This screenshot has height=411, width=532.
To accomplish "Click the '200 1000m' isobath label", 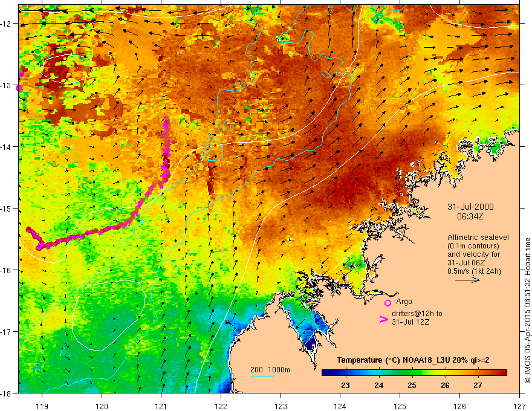I will (x=270, y=370).
